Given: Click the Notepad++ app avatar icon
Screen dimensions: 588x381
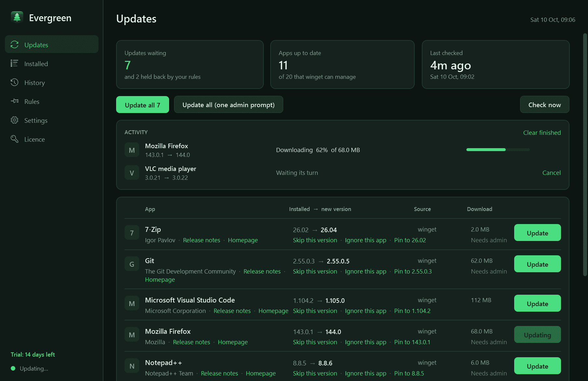Looking at the screenshot, I should [x=132, y=366].
